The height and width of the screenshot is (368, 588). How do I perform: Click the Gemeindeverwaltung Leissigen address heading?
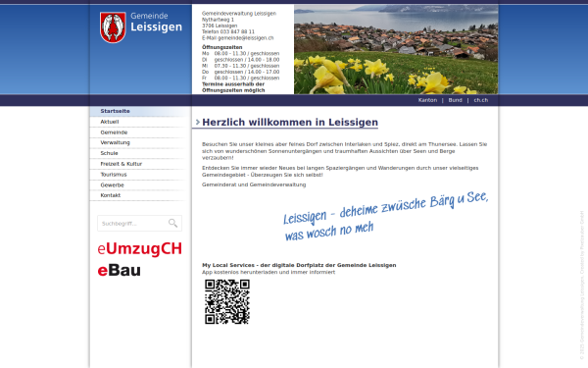click(239, 14)
